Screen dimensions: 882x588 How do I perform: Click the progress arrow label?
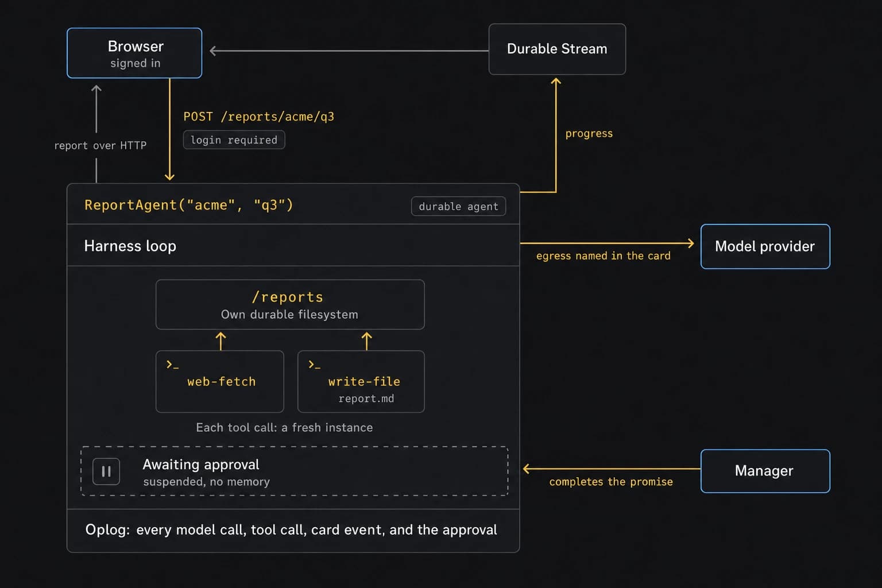pyautogui.click(x=589, y=134)
